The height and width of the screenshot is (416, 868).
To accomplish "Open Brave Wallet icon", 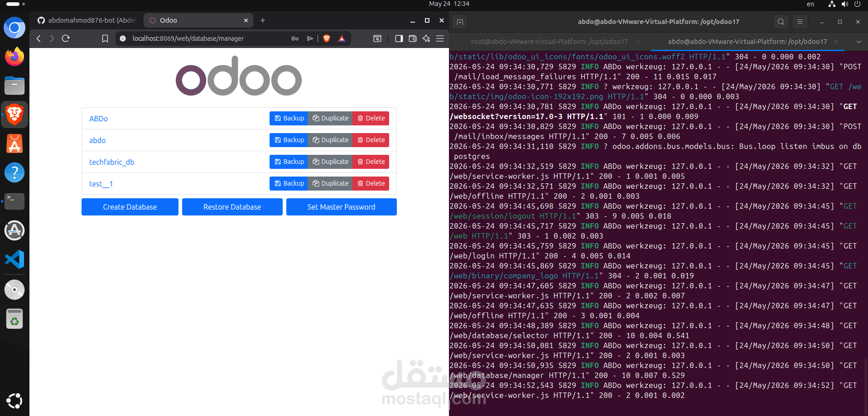I will [x=413, y=38].
